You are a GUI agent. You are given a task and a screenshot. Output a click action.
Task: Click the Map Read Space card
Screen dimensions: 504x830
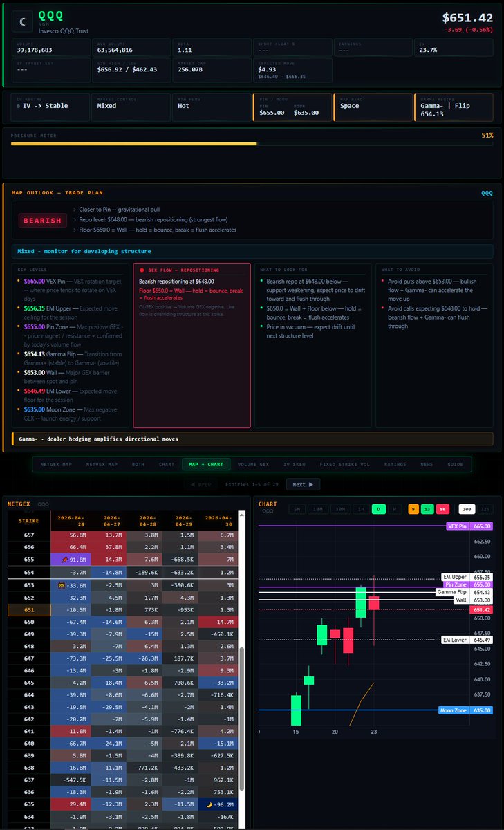pyautogui.click(x=373, y=107)
